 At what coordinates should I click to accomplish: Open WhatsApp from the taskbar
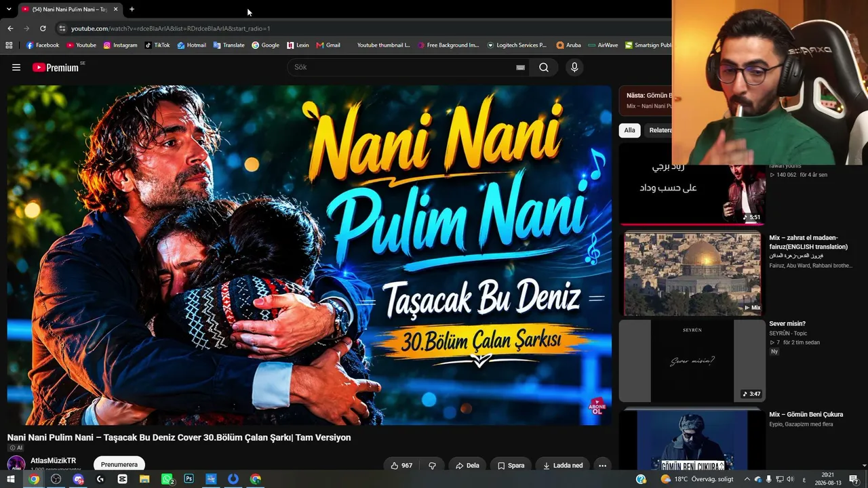(x=167, y=479)
